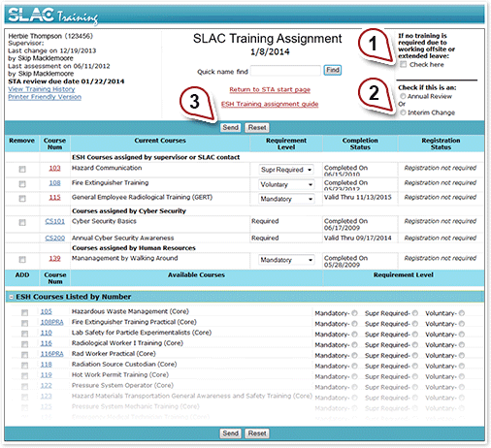491x448 pixels.
Task: Select Voluntary for Hazardous Waste Management
Action: click(x=462, y=313)
